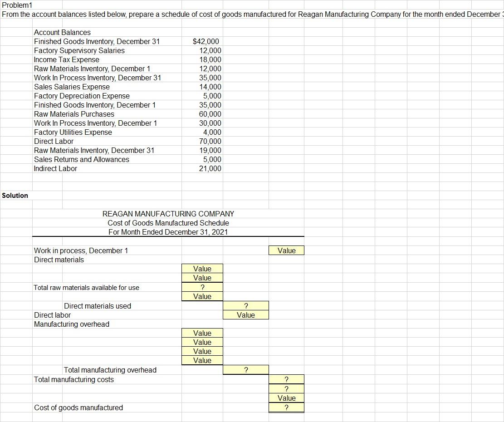Click the Work in process December 1 Value cell
The image size is (504, 422).
pos(286,250)
